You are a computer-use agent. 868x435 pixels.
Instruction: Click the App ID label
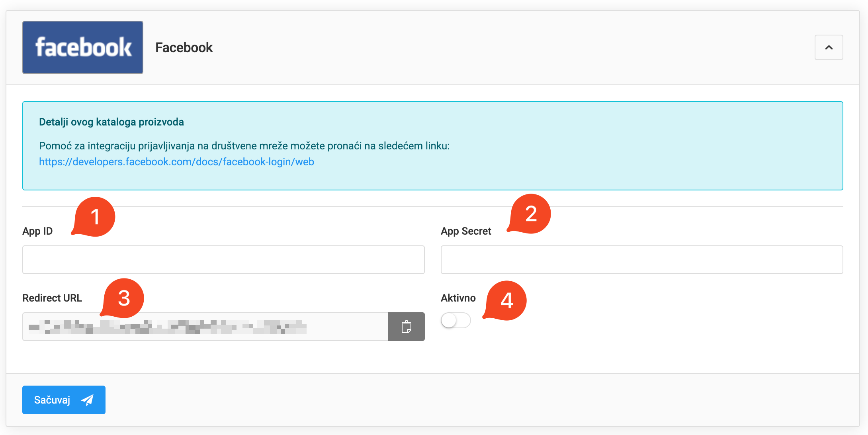click(x=37, y=231)
